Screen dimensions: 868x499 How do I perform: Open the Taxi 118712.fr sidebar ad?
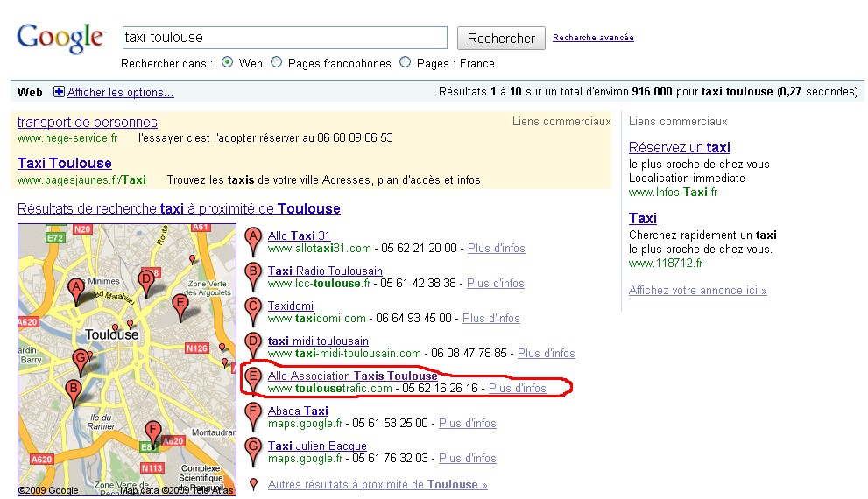643,219
